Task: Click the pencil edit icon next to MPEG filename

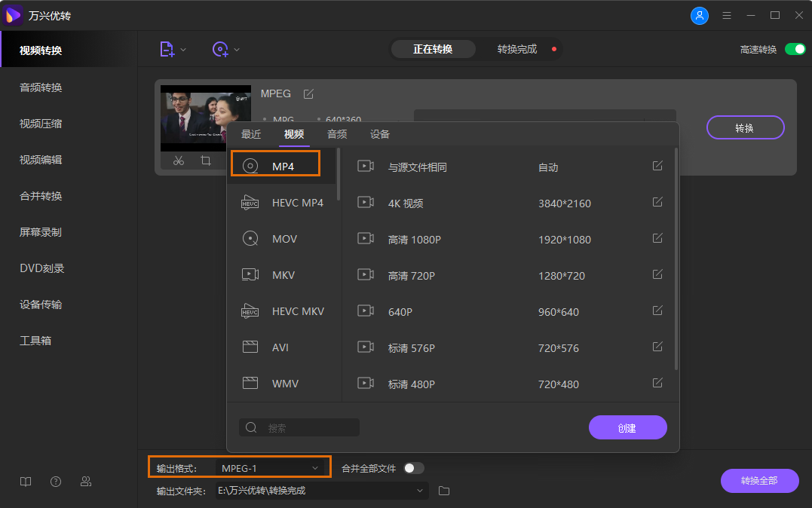Action: point(308,93)
